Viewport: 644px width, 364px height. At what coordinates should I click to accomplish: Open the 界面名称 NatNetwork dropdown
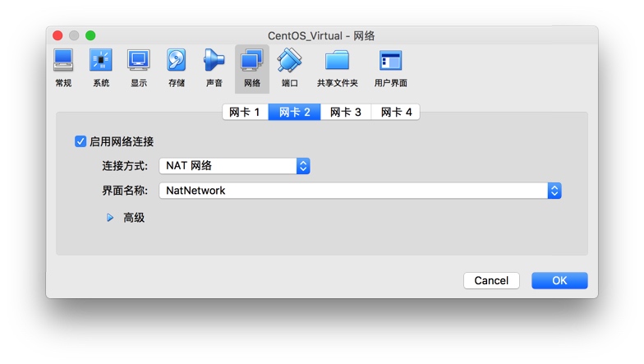[360, 191]
